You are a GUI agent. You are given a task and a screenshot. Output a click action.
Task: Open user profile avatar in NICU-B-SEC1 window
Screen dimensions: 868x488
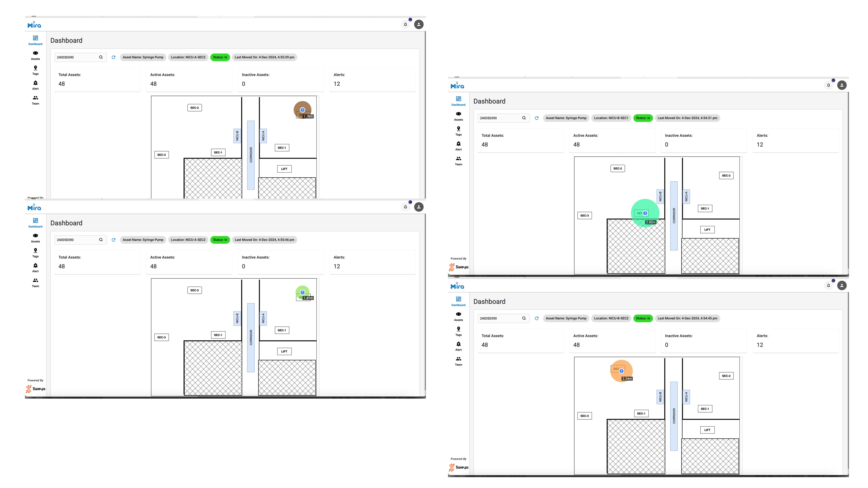click(842, 85)
